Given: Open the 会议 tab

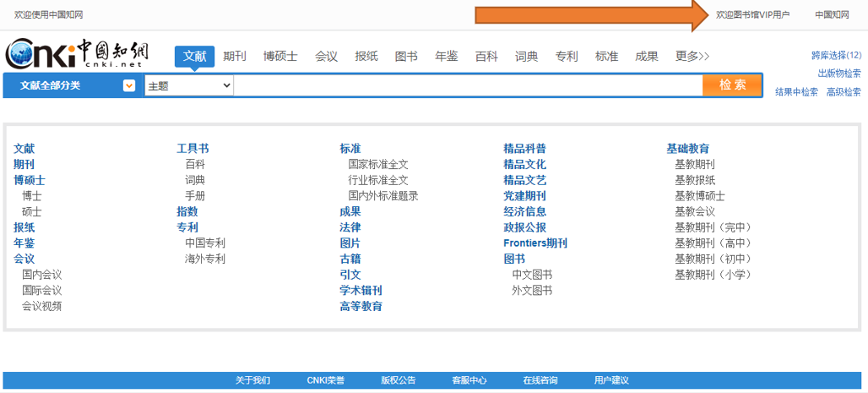Looking at the screenshot, I should (x=327, y=56).
